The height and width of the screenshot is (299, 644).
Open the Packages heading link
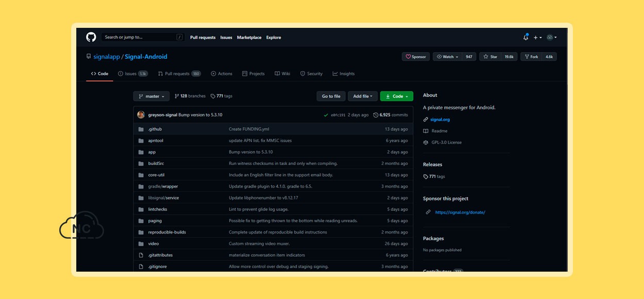[433, 239]
